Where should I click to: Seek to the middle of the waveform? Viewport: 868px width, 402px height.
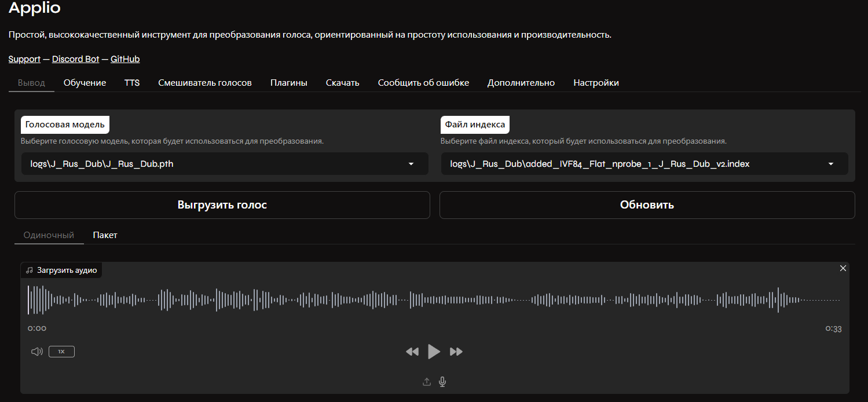[434, 299]
